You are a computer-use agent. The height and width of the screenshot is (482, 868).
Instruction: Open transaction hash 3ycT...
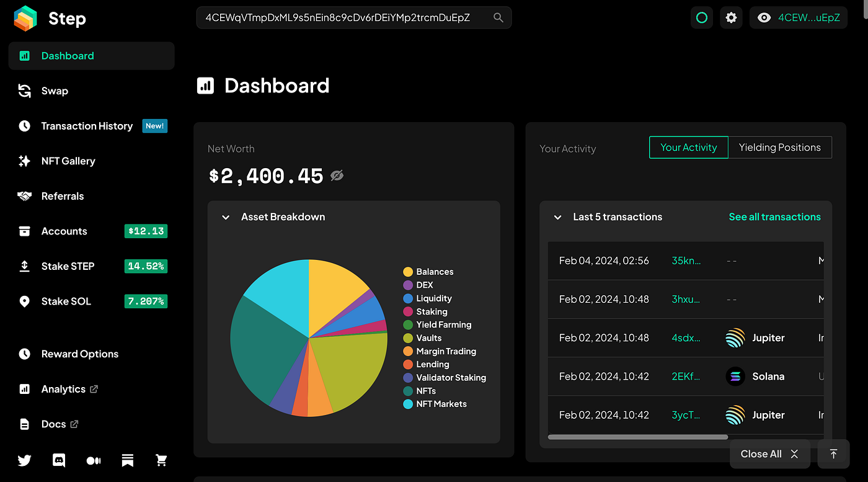click(686, 415)
